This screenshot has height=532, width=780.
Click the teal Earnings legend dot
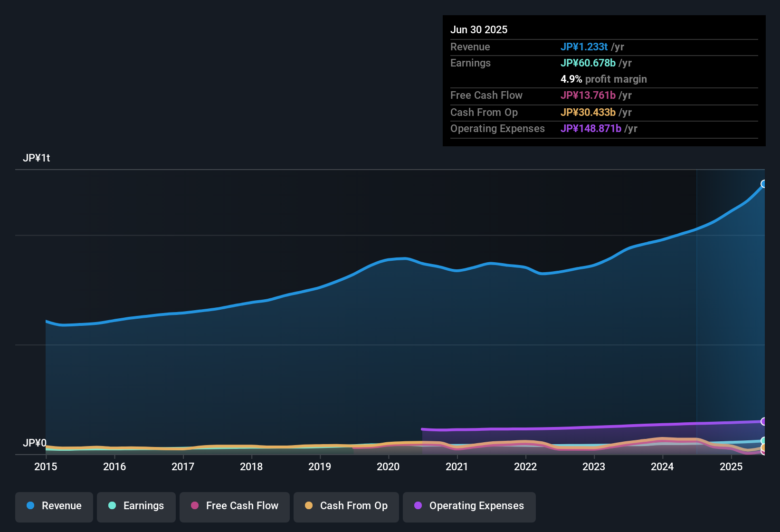click(112, 506)
